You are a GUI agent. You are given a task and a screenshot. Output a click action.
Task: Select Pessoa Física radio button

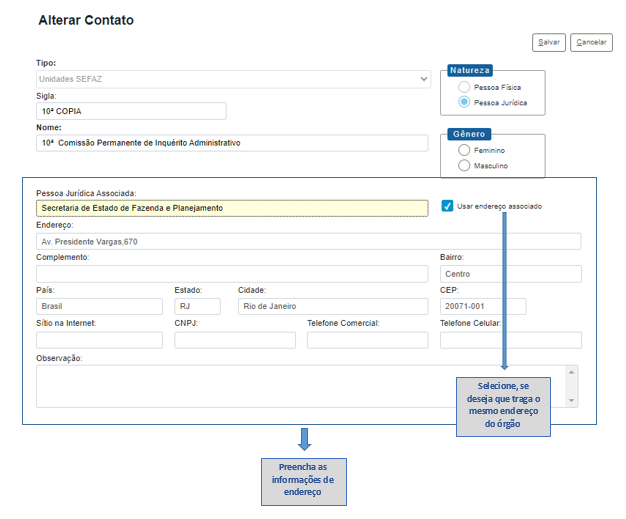click(464, 88)
